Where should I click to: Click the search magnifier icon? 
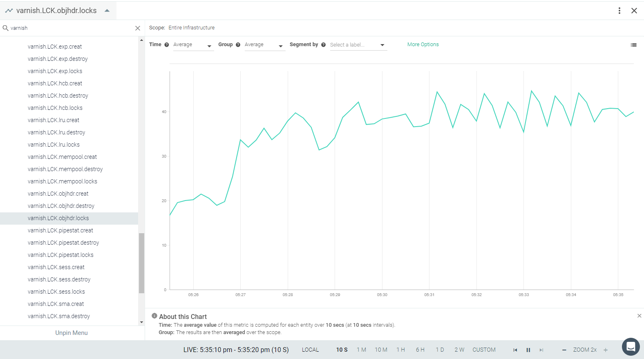tap(6, 28)
